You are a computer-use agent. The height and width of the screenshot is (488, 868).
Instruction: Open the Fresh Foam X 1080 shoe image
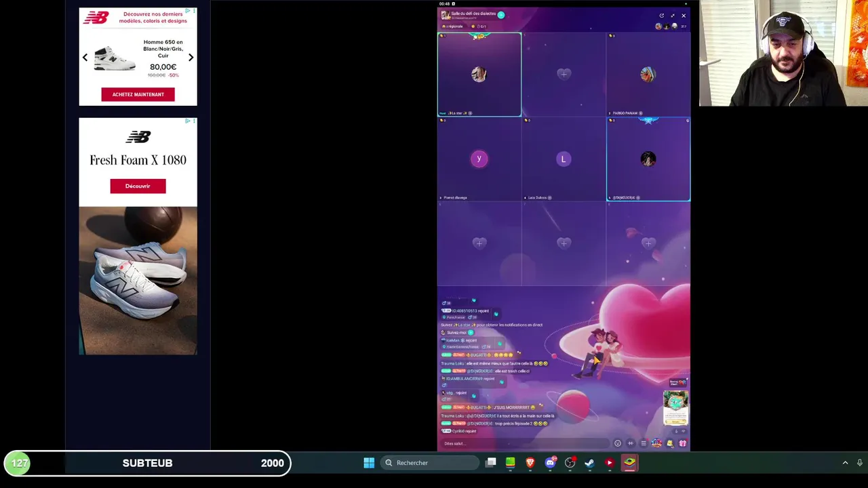click(138, 281)
